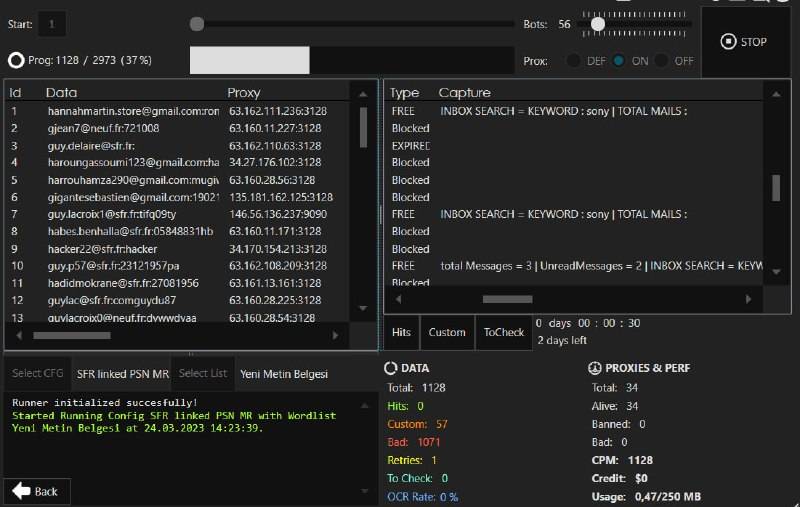Click the data list horizontal scrollbar thumb
Viewport: 800px width, 507px height.
click(72, 336)
